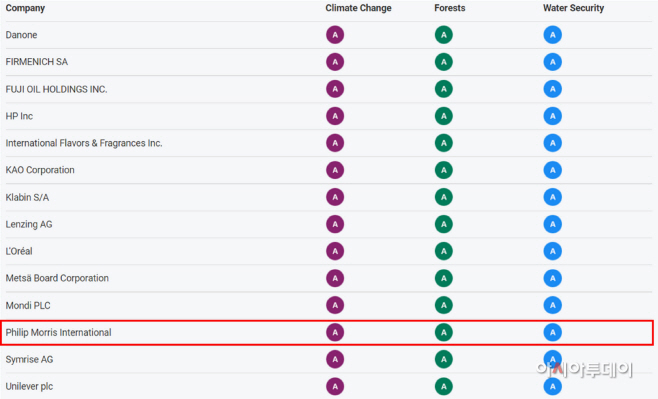Image resolution: width=658 pixels, height=399 pixels.
Task: Click Metsä Board Corporation Climate Change badge
Action: pos(335,278)
